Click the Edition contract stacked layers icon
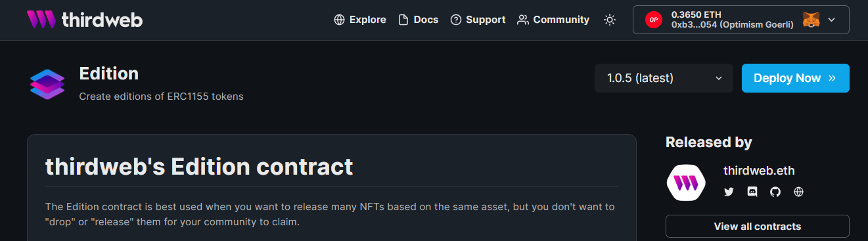This screenshot has width=868, height=241. 47,84
